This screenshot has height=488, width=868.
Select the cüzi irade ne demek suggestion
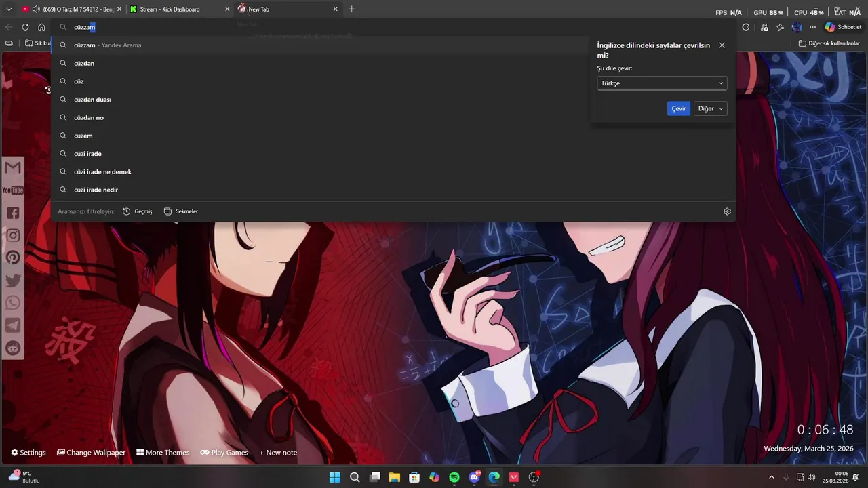click(393, 172)
